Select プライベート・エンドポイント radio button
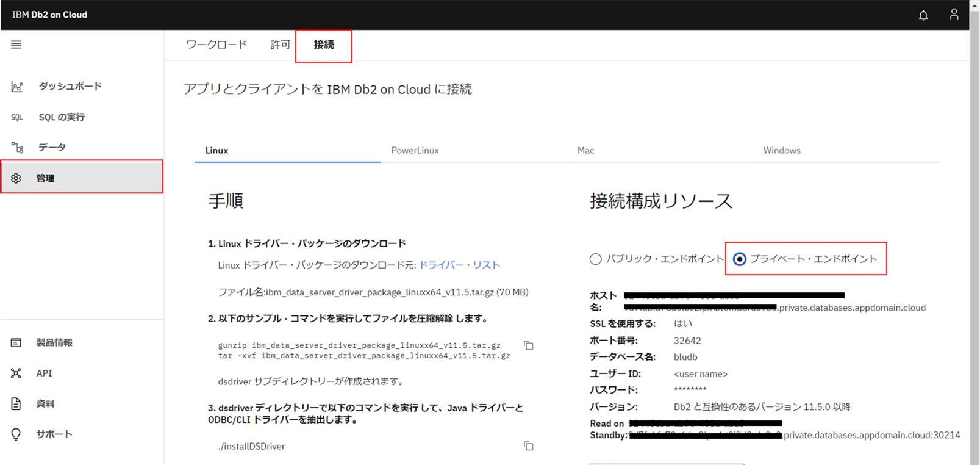 pyautogui.click(x=740, y=259)
